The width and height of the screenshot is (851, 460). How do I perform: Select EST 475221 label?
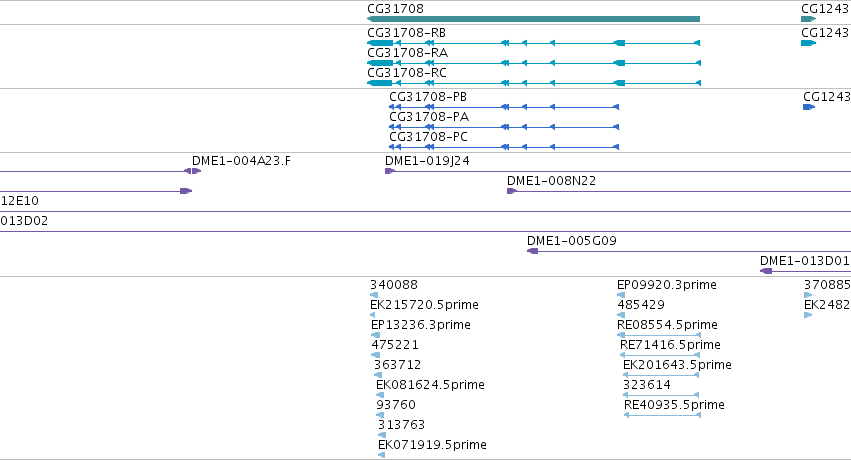click(x=395, y=345)
